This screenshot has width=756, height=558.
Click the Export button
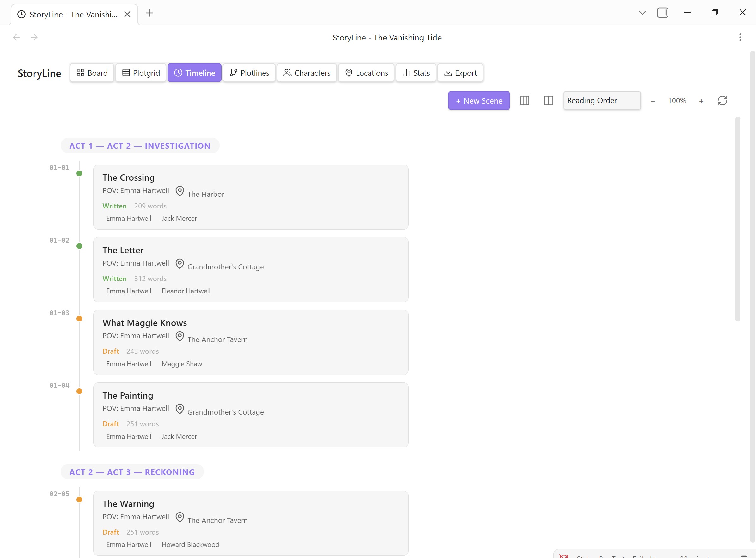tap(460, 73)
